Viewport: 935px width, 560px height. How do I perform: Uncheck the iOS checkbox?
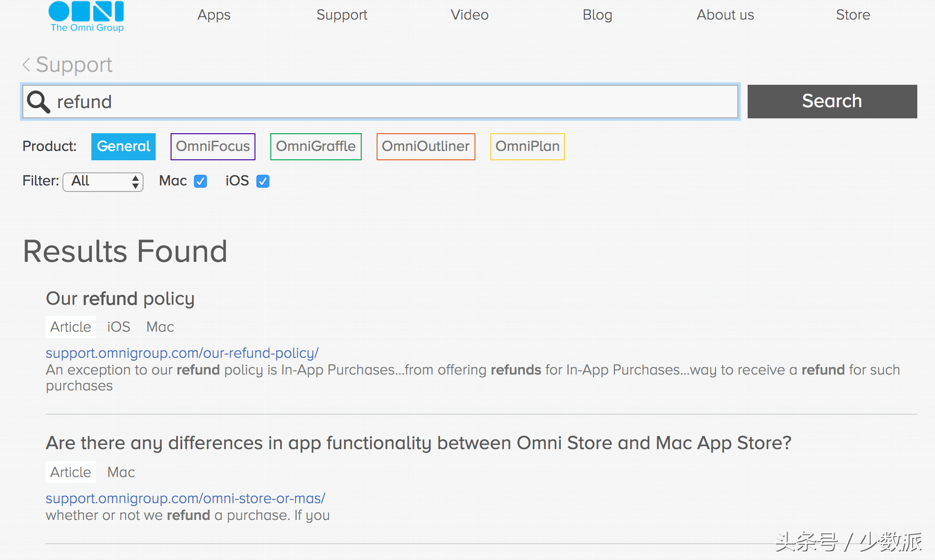pos(263,181)
